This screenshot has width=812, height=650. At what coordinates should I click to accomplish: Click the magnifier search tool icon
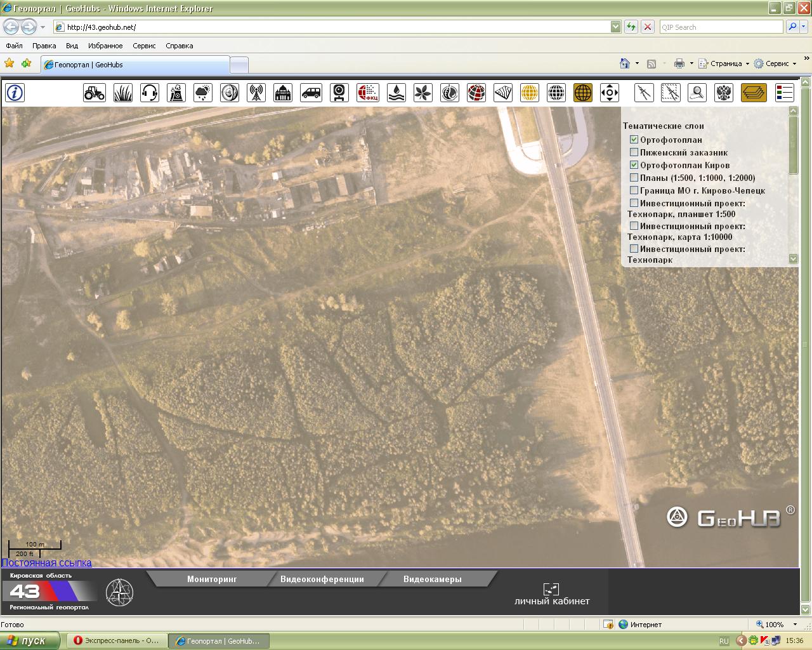click(x=697, y=93)
